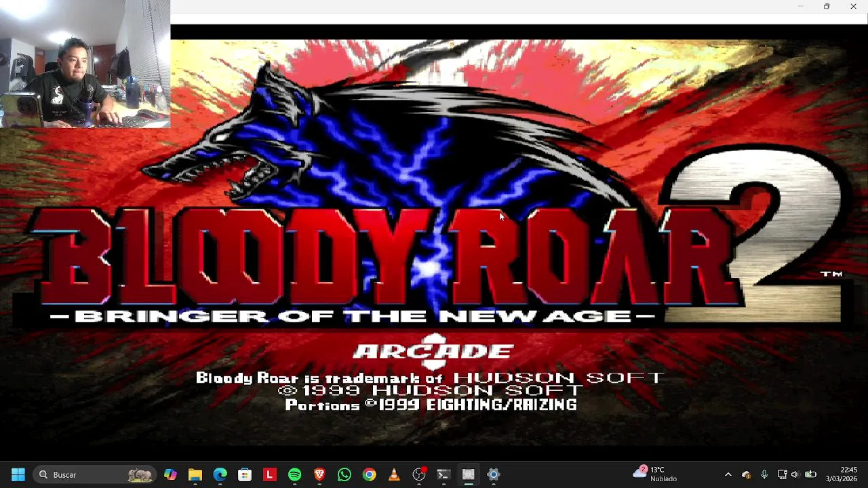The height and width of the screenshot is (488, 868).
Task: Open network status tray icon
Action: 782,474
